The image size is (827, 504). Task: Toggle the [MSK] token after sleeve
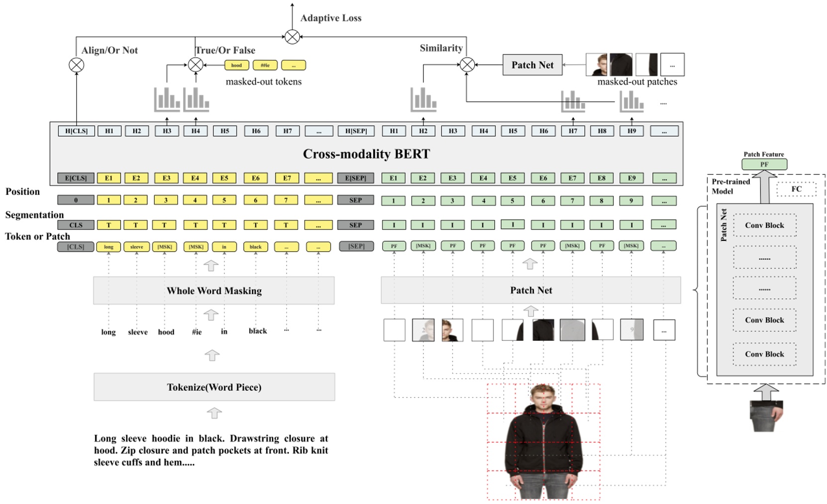(166, 246)
